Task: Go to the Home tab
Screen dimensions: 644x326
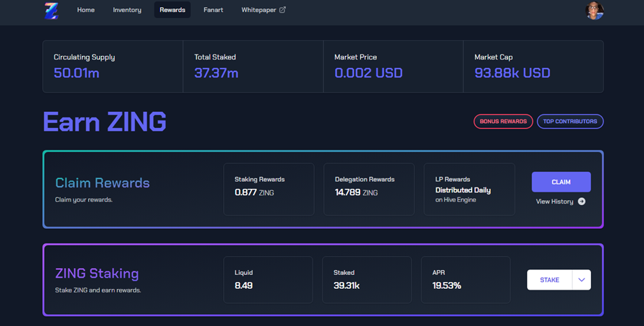Action: coord(86,10)
